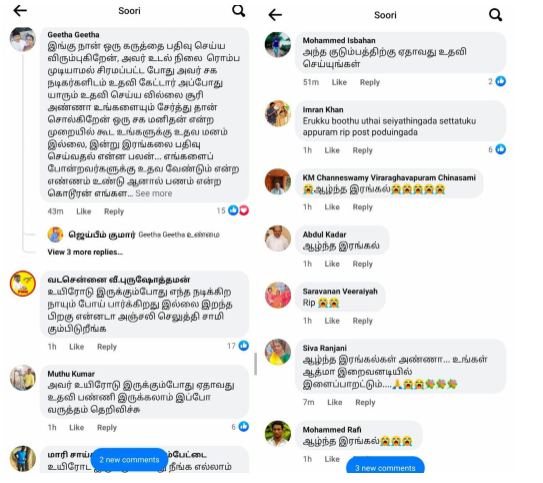The image size is (543, 483).
Task: Click the scrollbar handle between the panels
Action: tap(256, 364)
